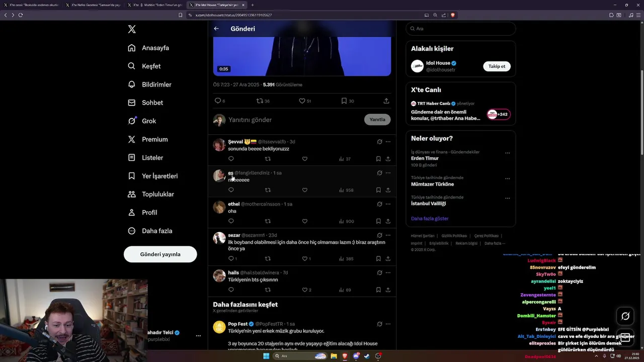Viewport: 644px width, 362px height.
Task: Open more options on ethel's reply
Action: tap(388, 204)
